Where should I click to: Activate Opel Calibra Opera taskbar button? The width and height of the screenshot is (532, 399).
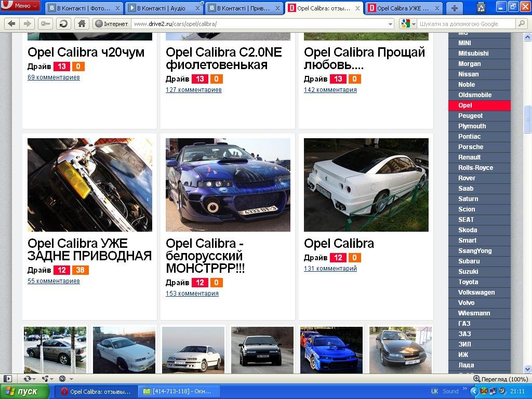coord(96,392)
